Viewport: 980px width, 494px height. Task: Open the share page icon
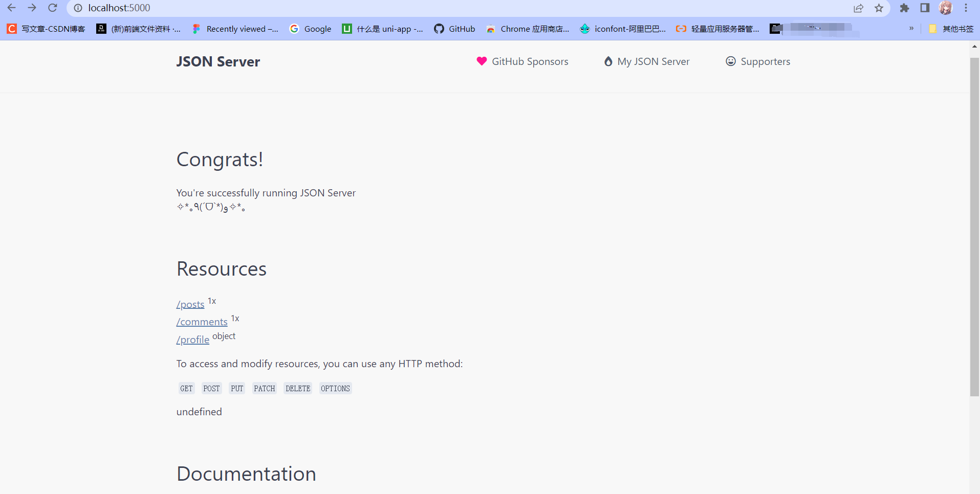pyautogui.click(x=859, y=8)
